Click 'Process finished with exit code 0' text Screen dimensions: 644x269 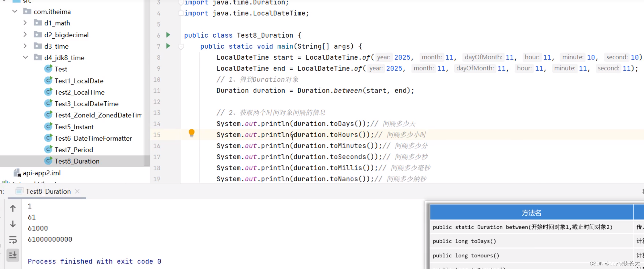94,261
